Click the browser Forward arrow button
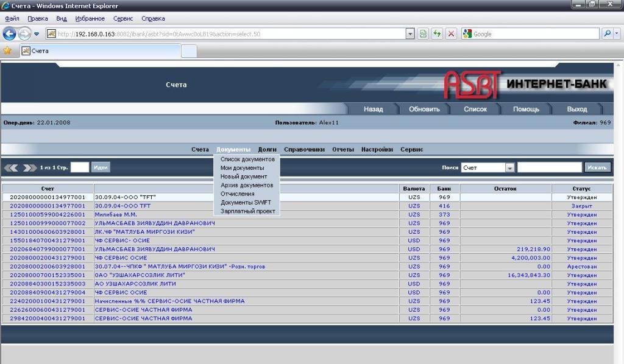The image size is (624, 364). (x=24, y=34)
